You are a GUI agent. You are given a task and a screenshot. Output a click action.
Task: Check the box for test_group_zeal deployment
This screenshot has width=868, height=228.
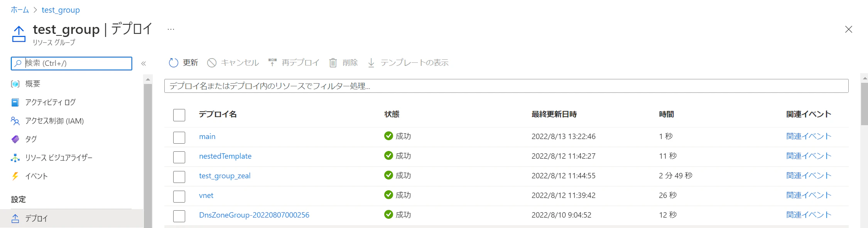click(179, 177)
